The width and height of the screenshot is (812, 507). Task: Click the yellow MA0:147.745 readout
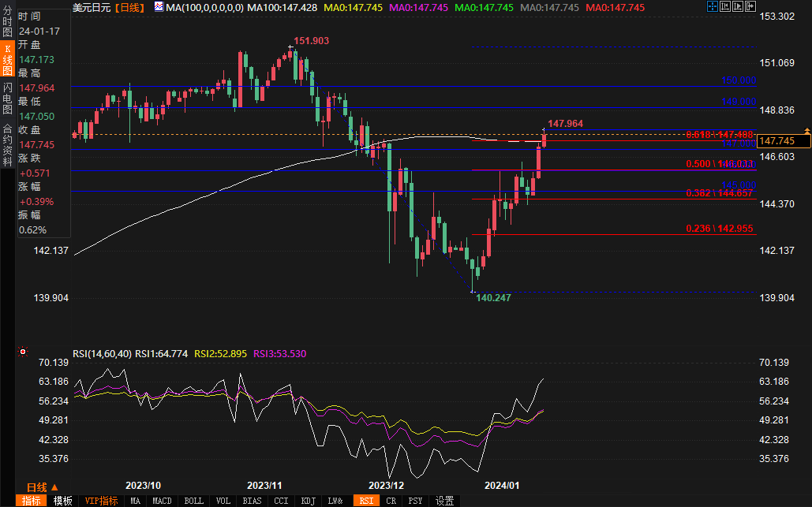pos(354,8)
